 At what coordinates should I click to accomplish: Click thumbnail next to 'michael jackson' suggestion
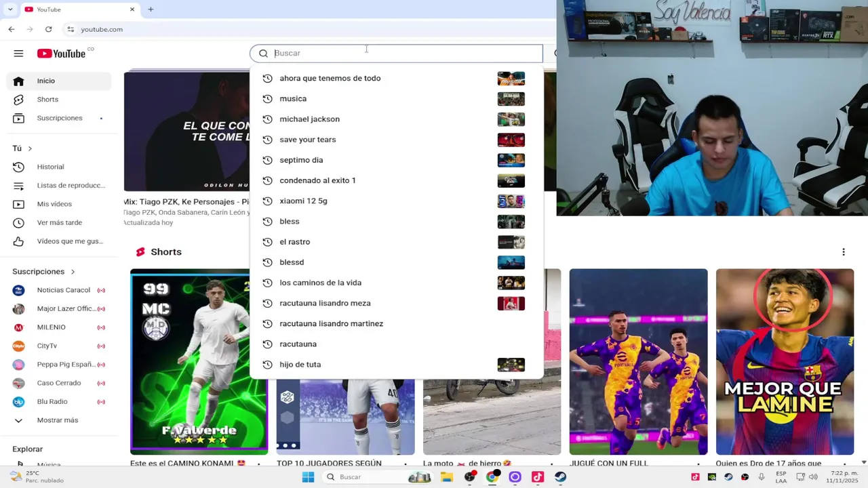(x=511, y=119)
